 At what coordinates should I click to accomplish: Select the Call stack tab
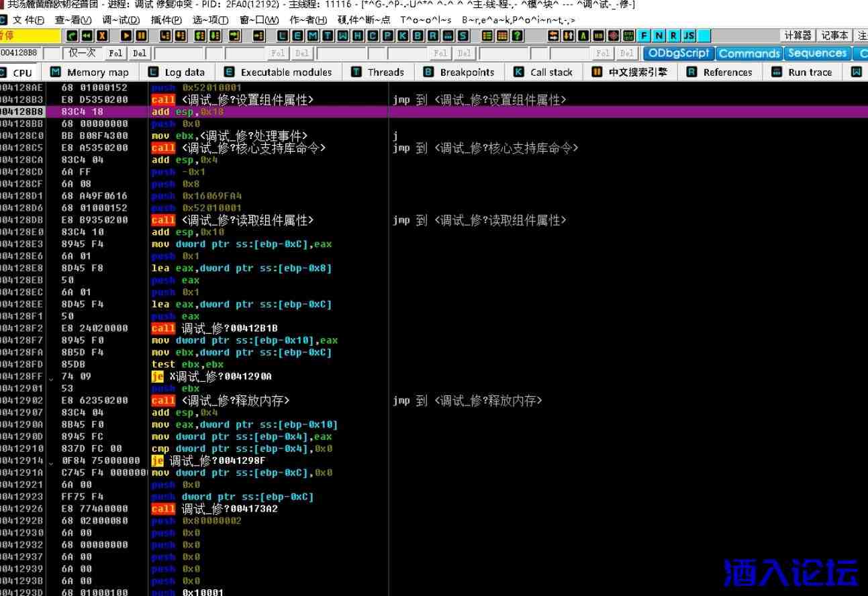(543, 72)
